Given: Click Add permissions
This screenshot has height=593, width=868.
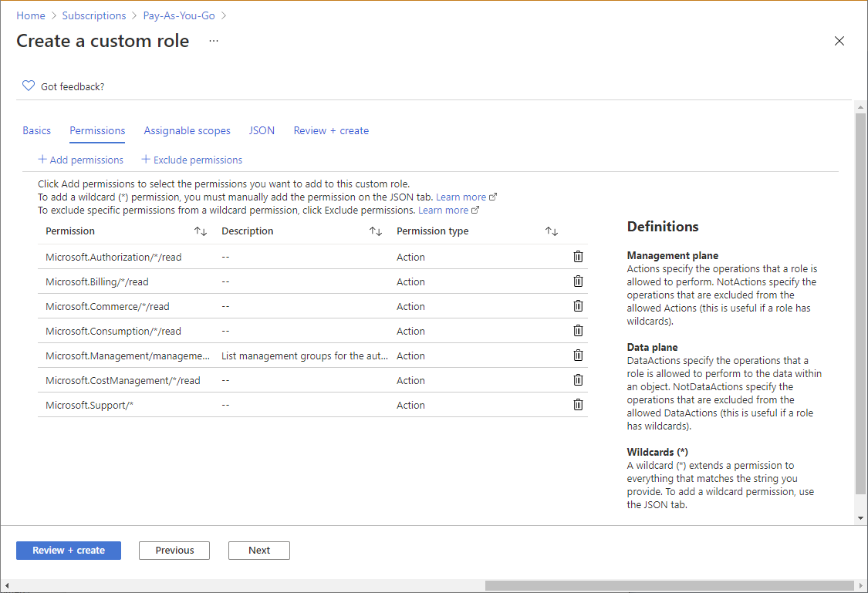Looking at the screenshot, I should [x=80, y=160].
